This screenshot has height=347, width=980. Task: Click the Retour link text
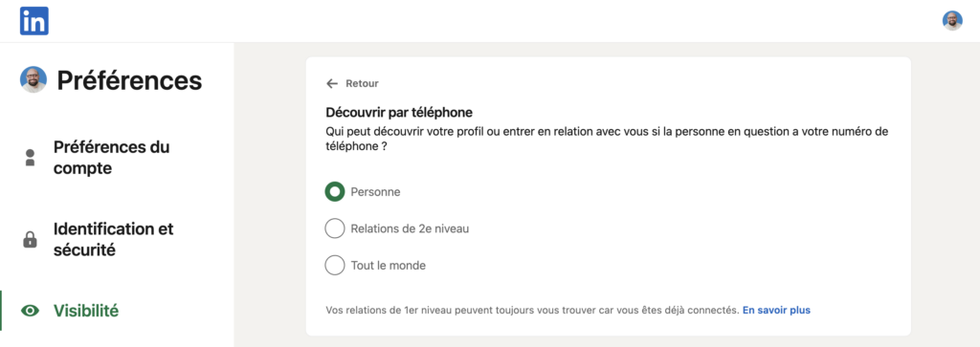coord(362,83)
